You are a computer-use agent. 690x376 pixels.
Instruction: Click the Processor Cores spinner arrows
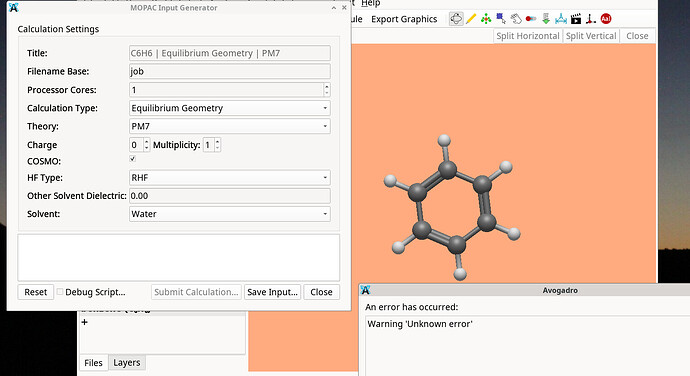327,90
